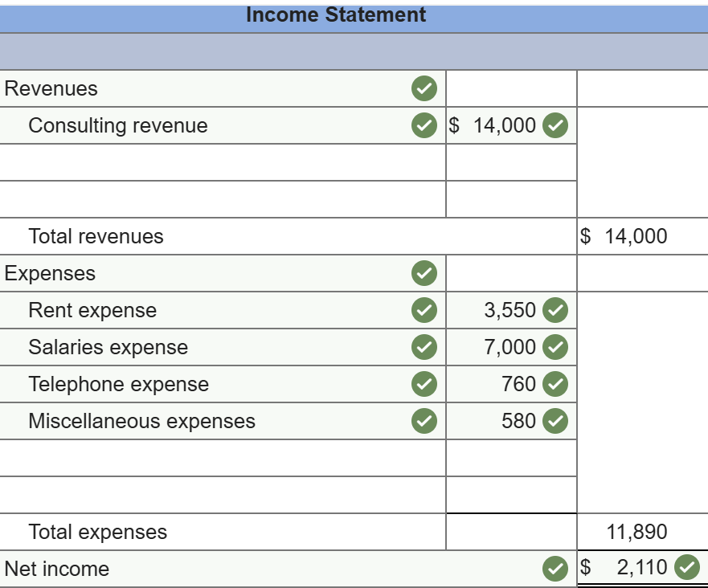The image size is (708, 588).
Task: Select the checkmark beside Rent expense
Action: [x=426, y=310]
